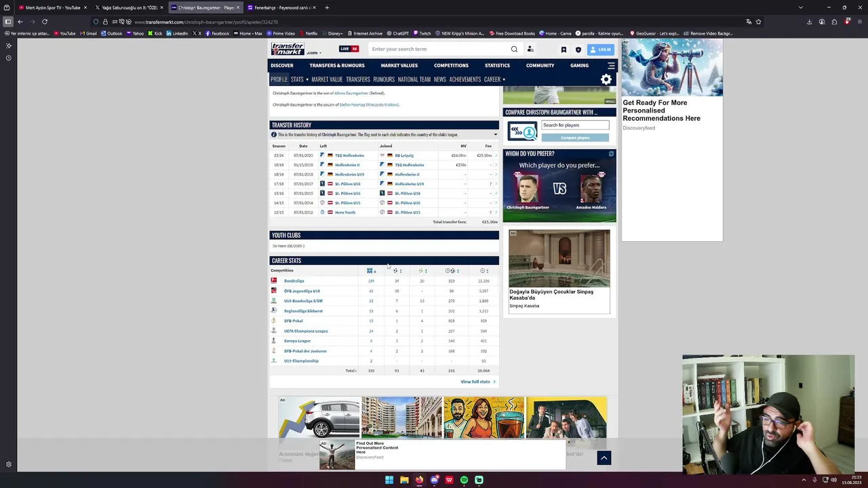Viewport: 868px width, 488px height.
Task: Show hidden icons in the system tray
Action: pos(804,480)
